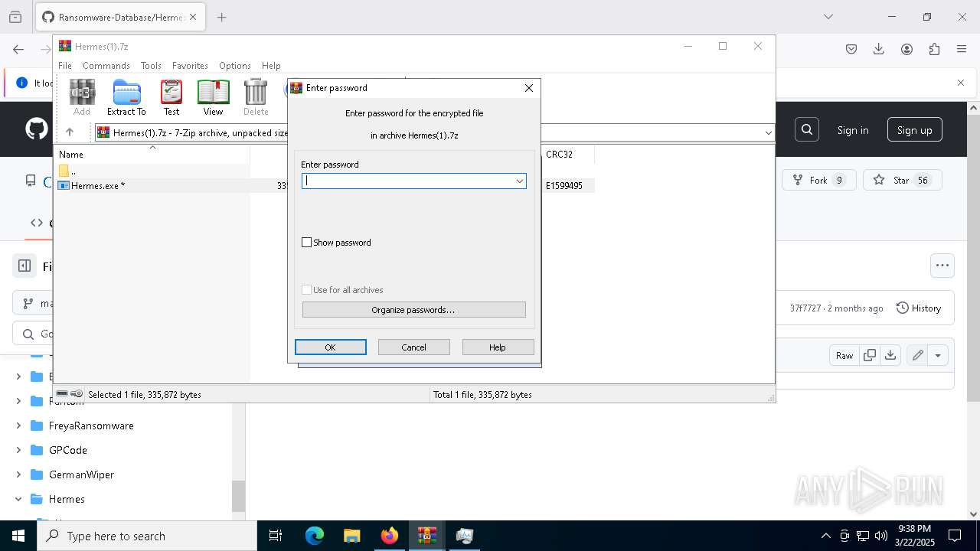Image resolution: width=980 pixels, height=551 pixels.
Task: Save to Pocket icon in Firefox
Action: [851, 49]
